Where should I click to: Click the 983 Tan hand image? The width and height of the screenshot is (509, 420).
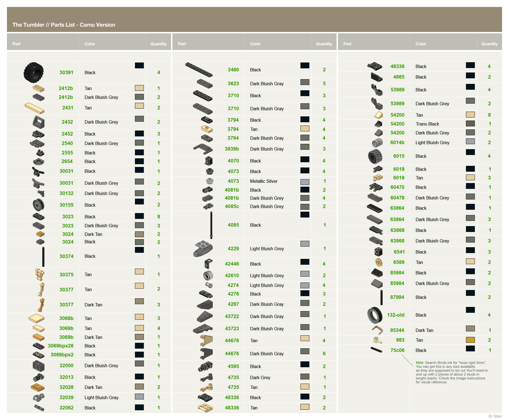(x=378, y=340)
